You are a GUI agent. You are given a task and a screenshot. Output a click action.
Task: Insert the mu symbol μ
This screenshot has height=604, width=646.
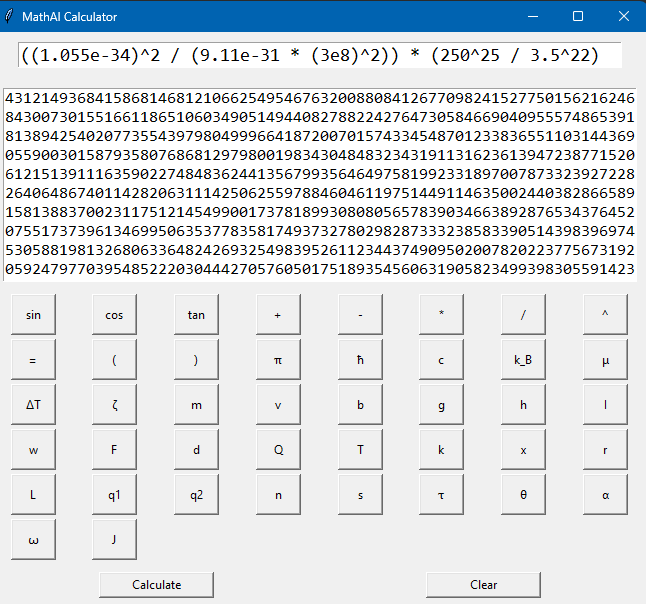click(605, 360)
